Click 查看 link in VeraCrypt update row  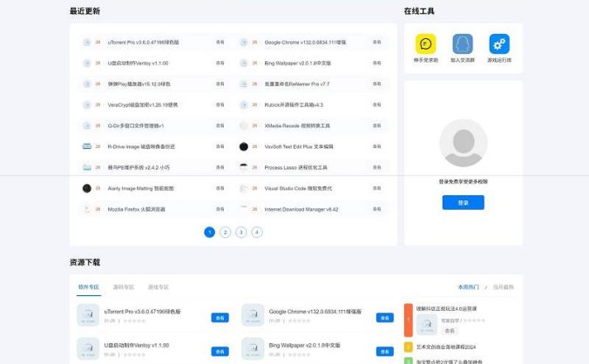coord(220,104)
